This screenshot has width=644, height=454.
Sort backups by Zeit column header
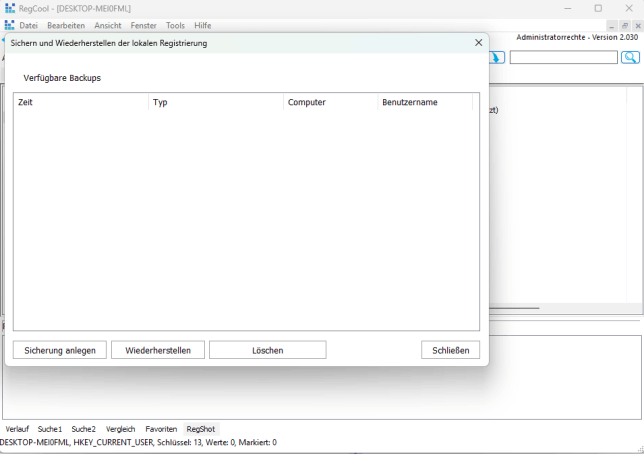pyautogui.click(x=80, y=102)
